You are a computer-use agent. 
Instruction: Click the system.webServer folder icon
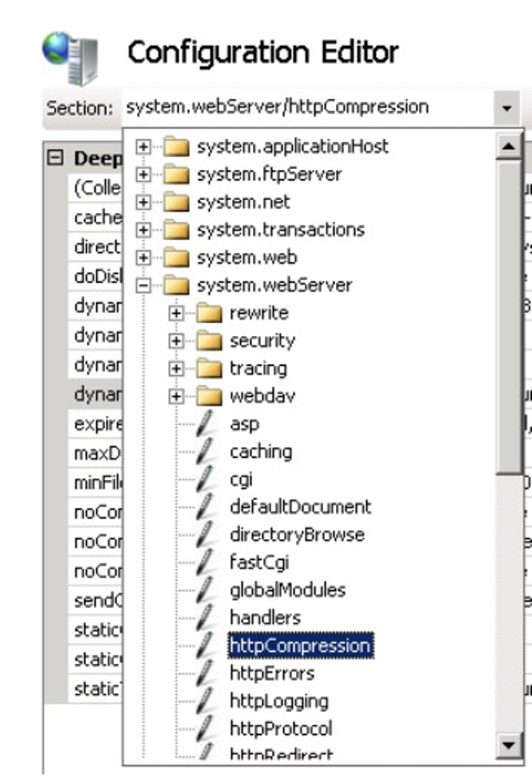click(176, 285)
